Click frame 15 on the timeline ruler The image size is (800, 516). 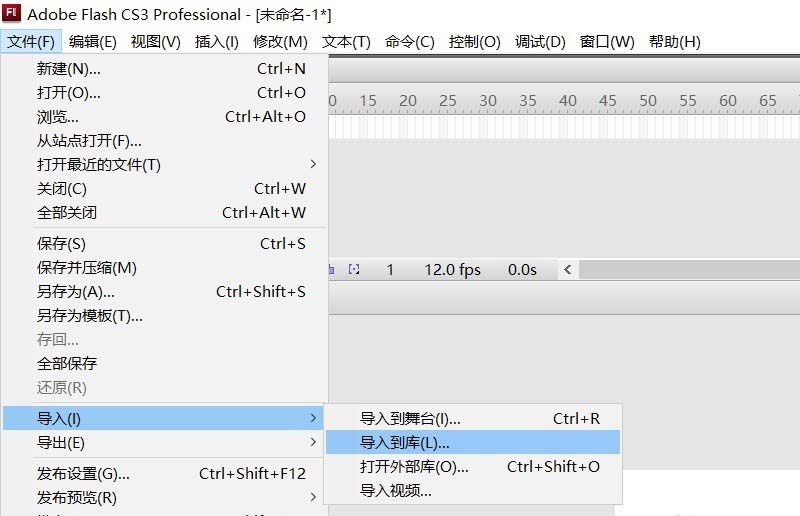pyautogui.click(x=368, y=101)
